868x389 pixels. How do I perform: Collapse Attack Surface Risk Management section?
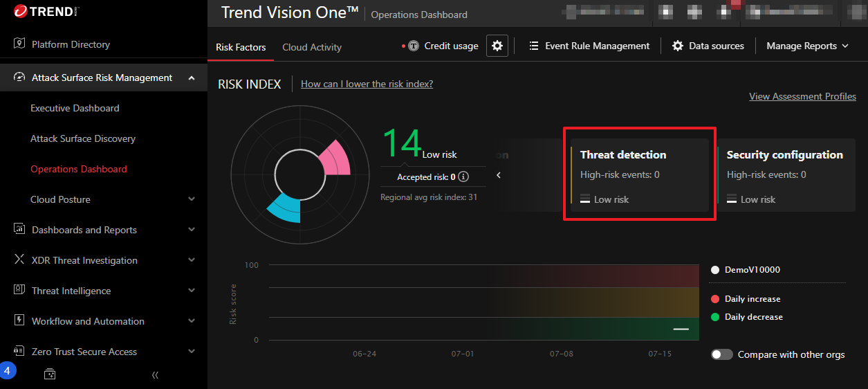coord(192,78)
